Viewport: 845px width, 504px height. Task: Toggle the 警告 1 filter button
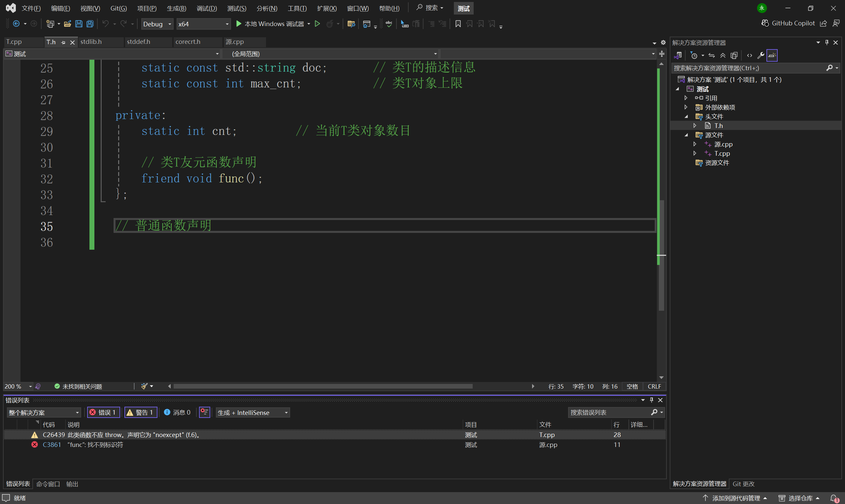[140, 412]
